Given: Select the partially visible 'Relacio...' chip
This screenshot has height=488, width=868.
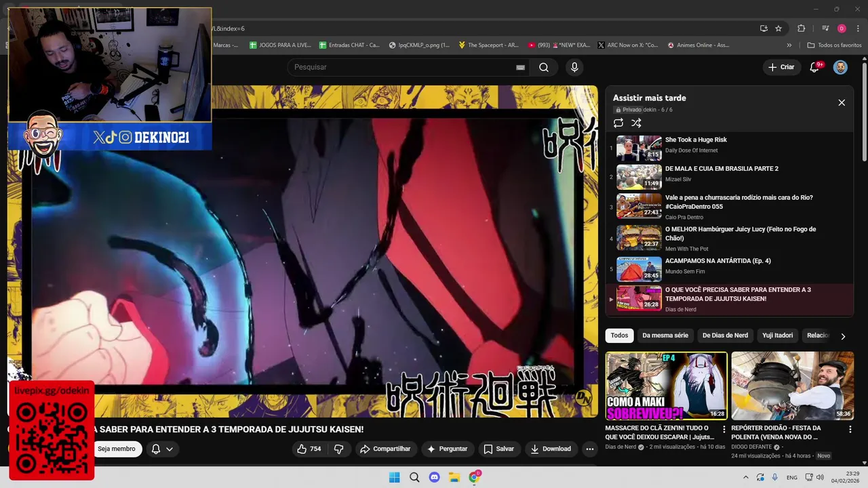Looking at the screenshot, I should pos(817,335).
